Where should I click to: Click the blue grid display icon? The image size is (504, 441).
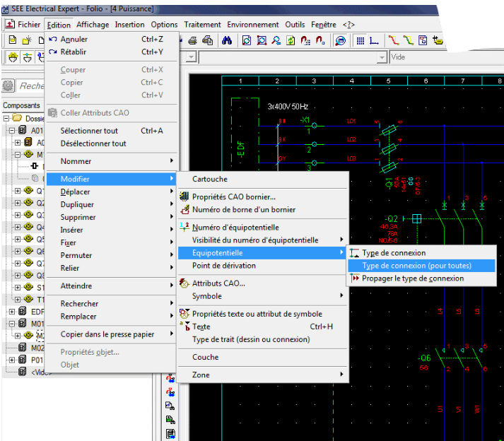tap(361, 41)
